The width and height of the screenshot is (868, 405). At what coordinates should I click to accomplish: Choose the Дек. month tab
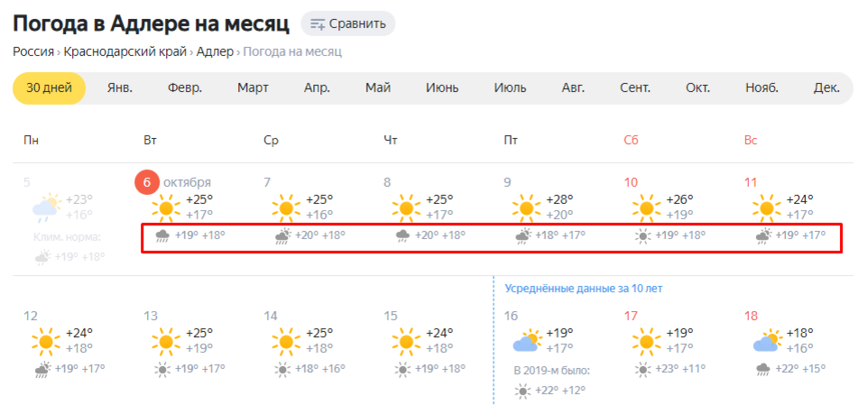point(826,88)
